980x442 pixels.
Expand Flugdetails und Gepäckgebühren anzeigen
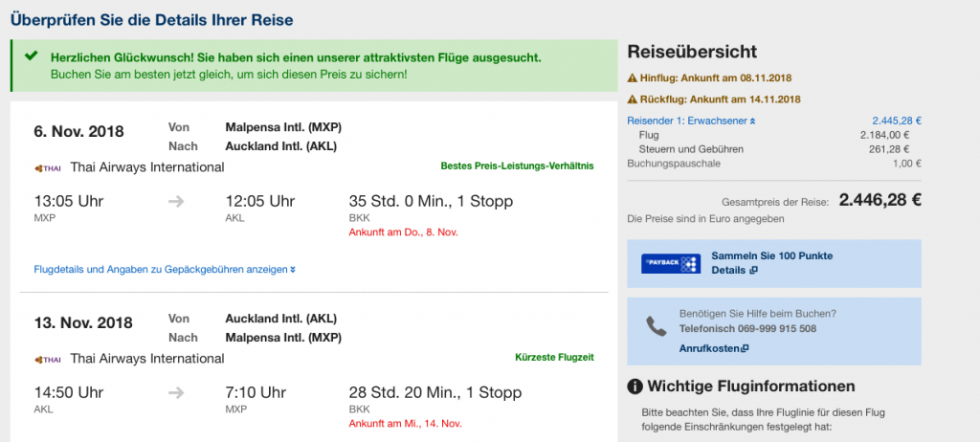coord(164,269)
